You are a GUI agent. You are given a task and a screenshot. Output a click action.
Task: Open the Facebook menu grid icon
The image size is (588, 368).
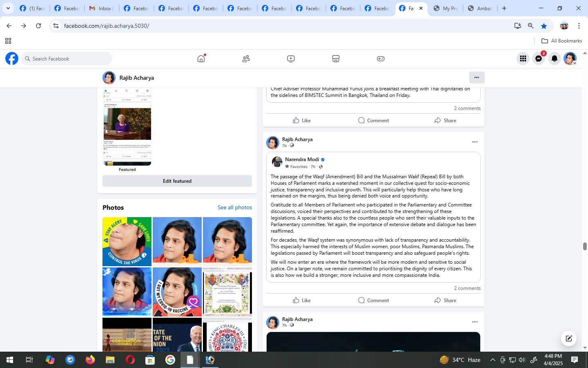click(x=523, y=58)
